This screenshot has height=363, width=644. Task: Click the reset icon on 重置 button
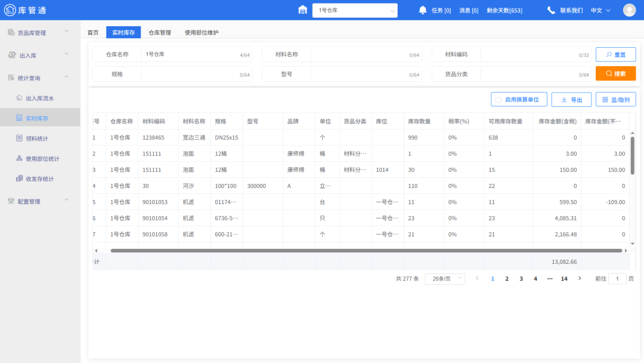pos(609,54)
